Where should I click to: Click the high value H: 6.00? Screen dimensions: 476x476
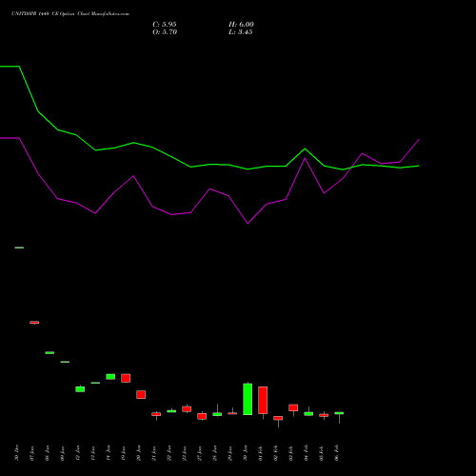click(x=241, y=25)
